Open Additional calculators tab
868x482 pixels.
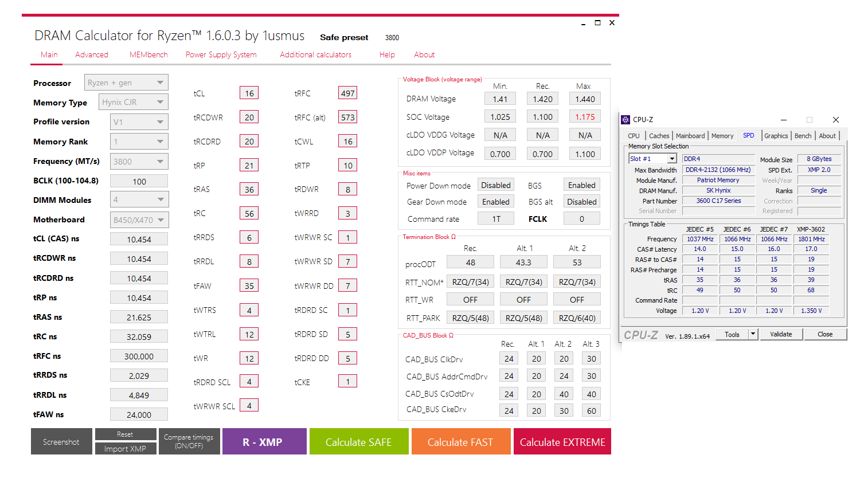click(x=316, y=54)
